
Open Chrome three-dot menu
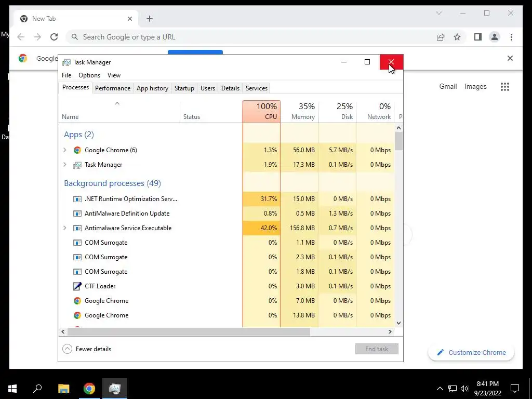(x=511, y=37)
